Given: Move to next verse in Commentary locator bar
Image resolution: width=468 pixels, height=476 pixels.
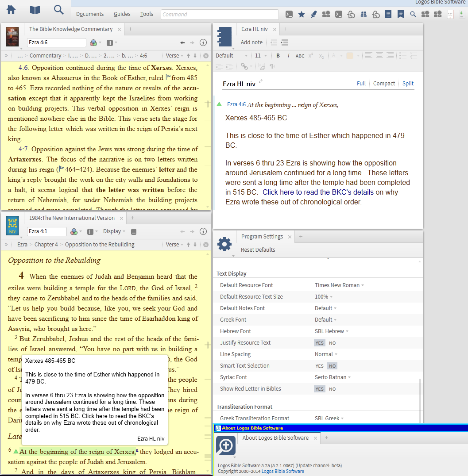Looking at the screenshot, I should coord(195,56).
